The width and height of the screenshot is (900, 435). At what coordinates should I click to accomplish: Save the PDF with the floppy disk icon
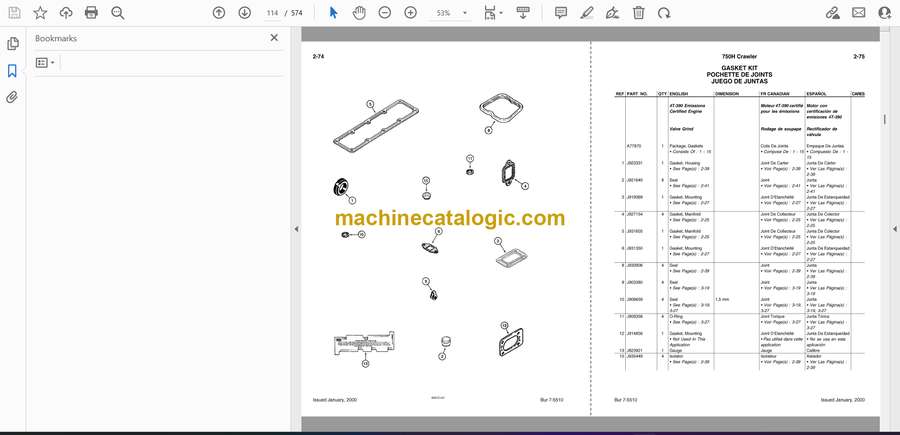[14, 13]
